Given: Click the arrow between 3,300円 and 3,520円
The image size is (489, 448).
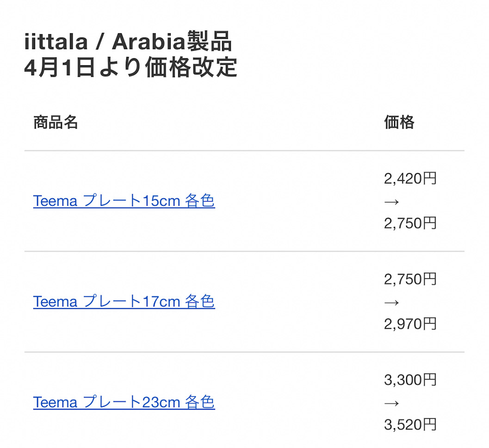Looking at the screenshot, I should (392, 404).
